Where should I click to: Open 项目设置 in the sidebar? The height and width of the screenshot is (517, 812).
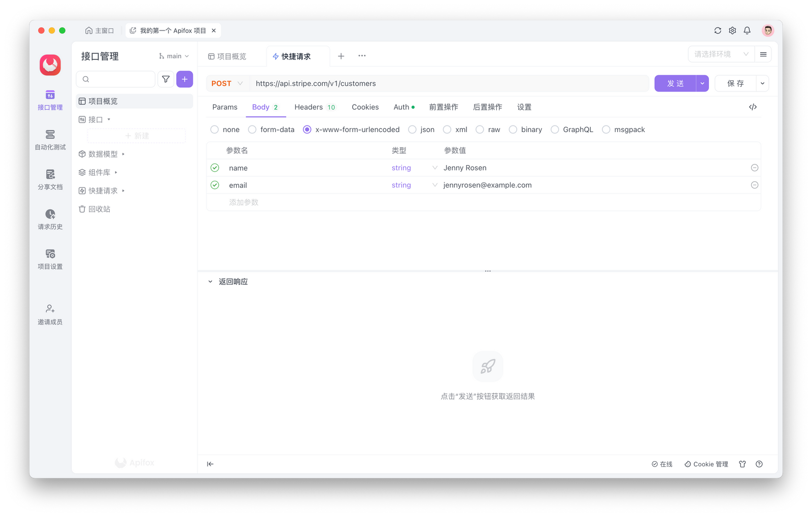pos(49,259)
